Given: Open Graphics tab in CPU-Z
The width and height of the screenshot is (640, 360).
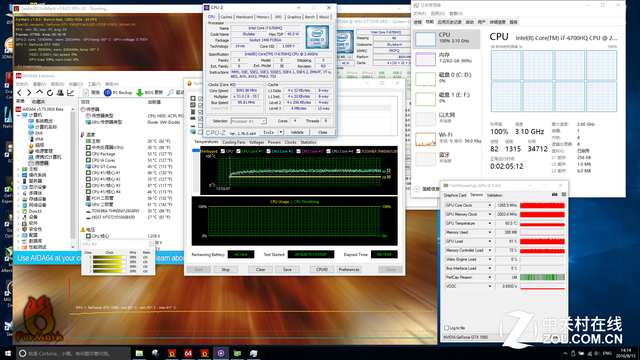Looking at the screenshot, I should tap(294, 17).
